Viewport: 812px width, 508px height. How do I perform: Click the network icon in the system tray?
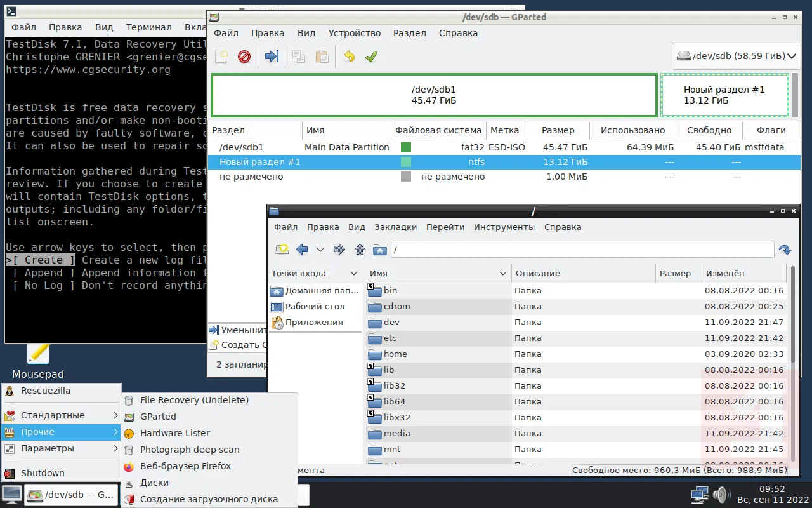pyautogui.click(x=700, y=495)
